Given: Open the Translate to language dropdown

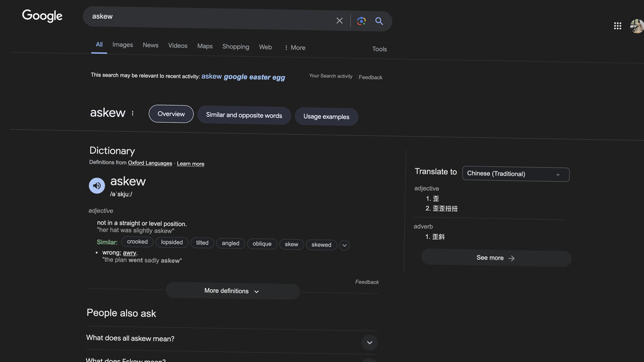Looking at the screenshot, I should (515, 174).
